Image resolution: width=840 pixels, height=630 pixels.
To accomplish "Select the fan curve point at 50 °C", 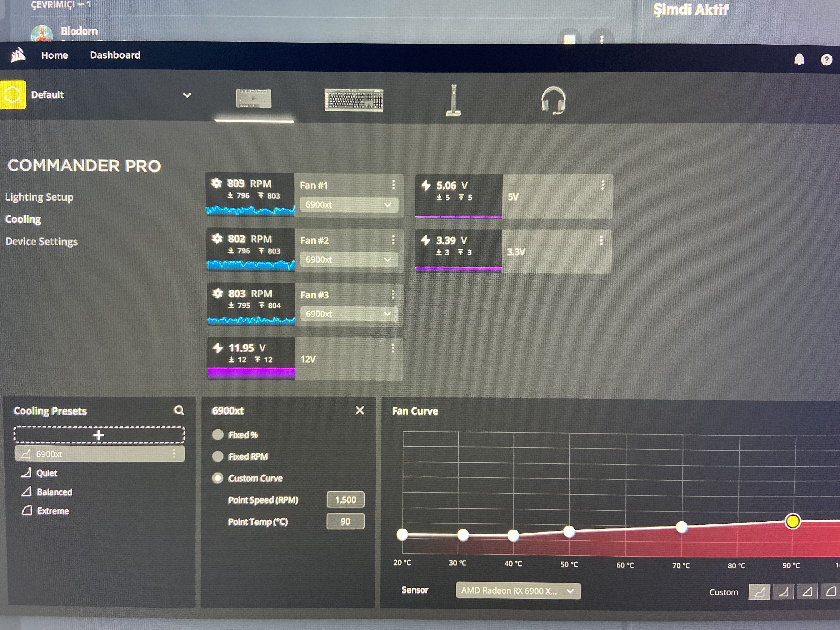I will click(x=569, y=531).
